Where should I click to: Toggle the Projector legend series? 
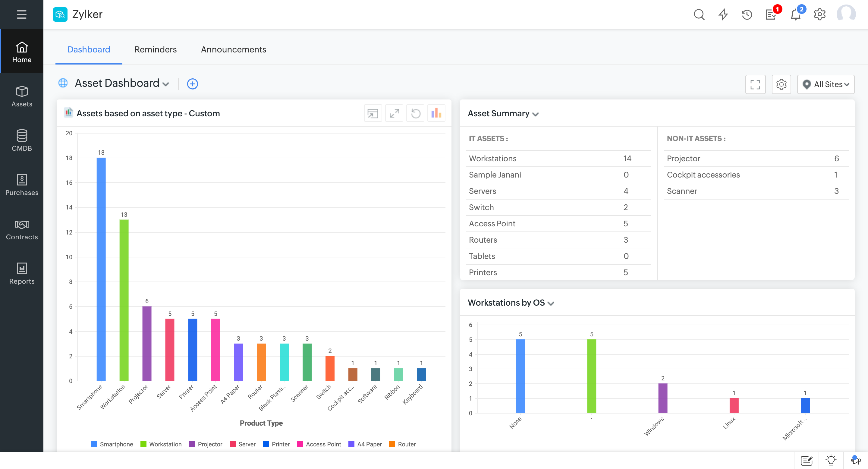(x=206, y=444)
